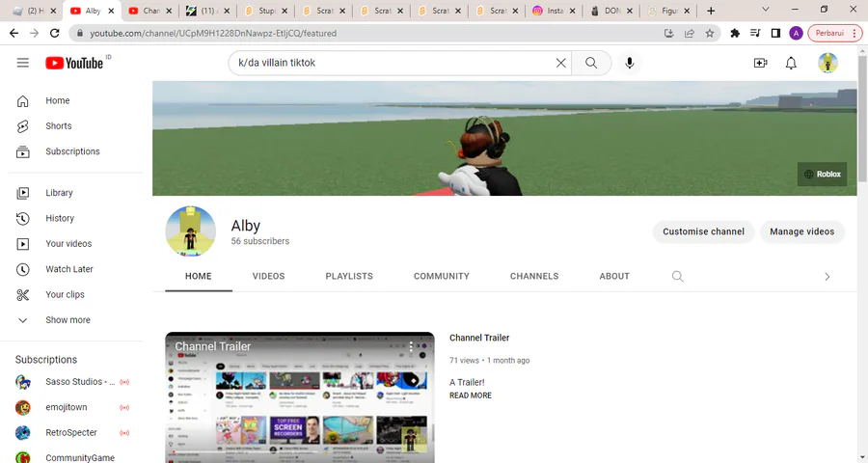Open the account avatar menu
The width and height of the screenshot is (868, 463).
[x=827, y=63]
